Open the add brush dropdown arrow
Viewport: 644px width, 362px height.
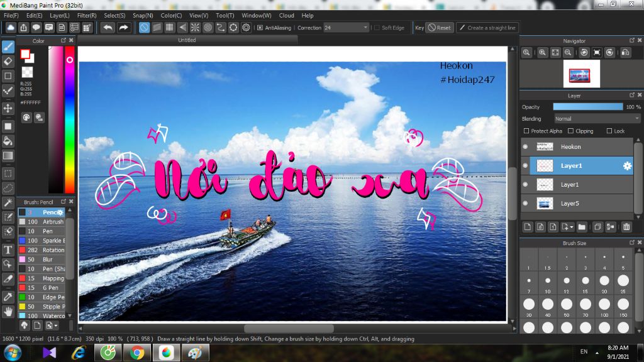coord(52,326)
